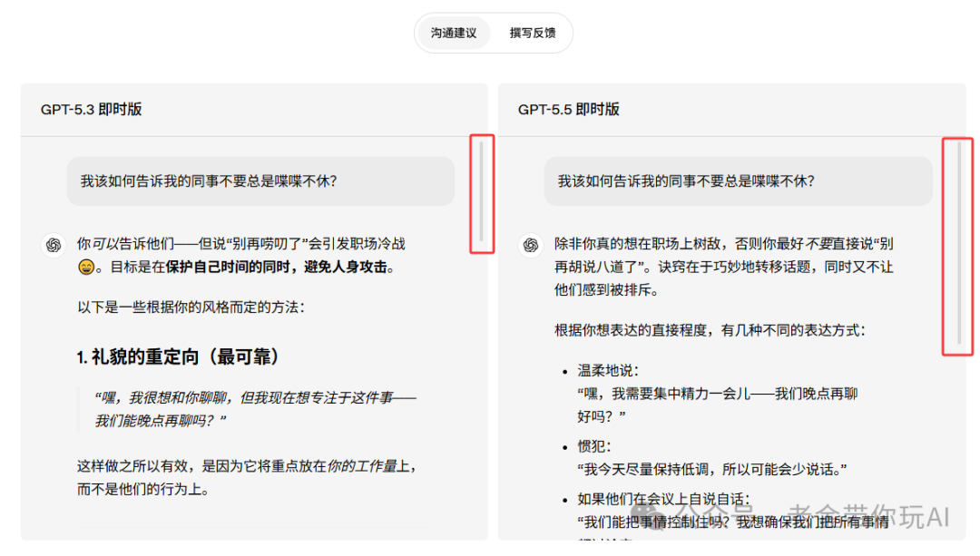
Task: Click the GPT-5.3 即时版 panel title
Action: pyautogui.click(x=92, y=110)
